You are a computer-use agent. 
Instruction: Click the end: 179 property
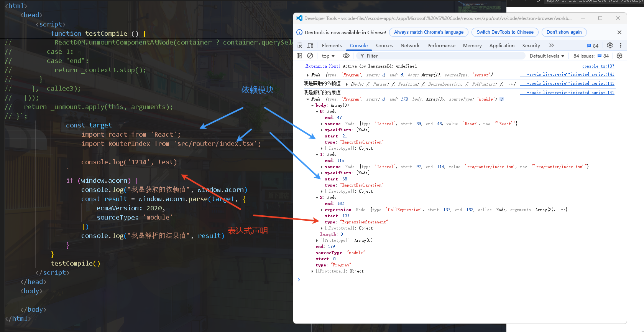pos(325,246)
